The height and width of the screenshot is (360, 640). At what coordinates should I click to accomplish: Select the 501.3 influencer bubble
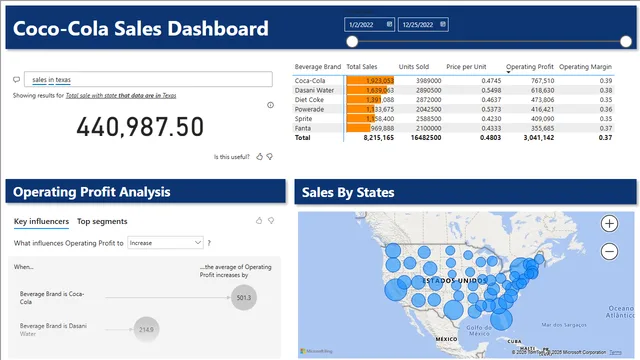click(244, 298)
